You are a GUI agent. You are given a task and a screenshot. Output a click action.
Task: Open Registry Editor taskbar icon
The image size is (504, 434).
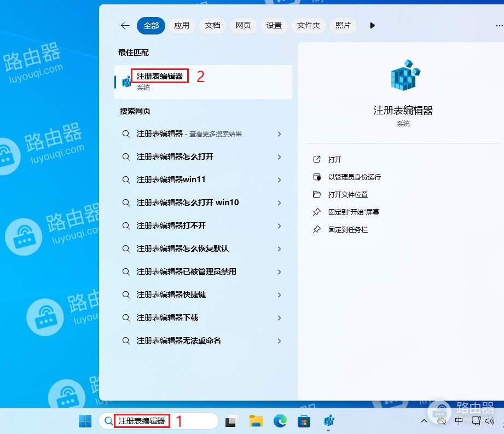pyautogui.click(x=328, y=421)
